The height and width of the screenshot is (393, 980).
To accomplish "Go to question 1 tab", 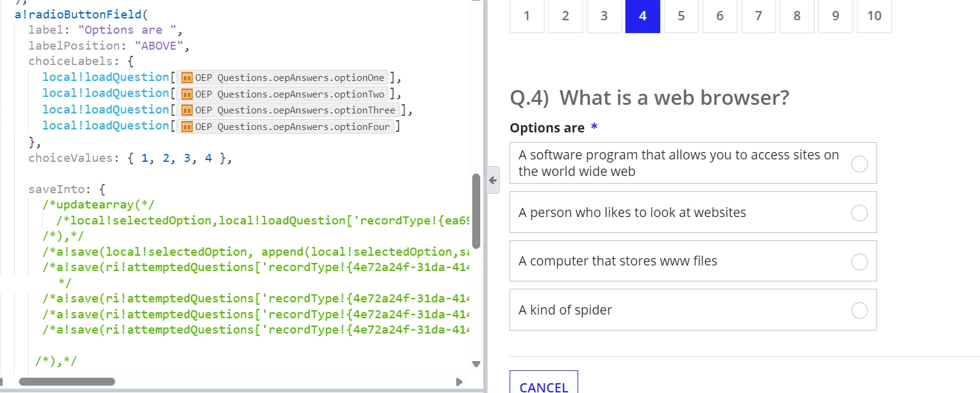I will (x=527, y=16).
